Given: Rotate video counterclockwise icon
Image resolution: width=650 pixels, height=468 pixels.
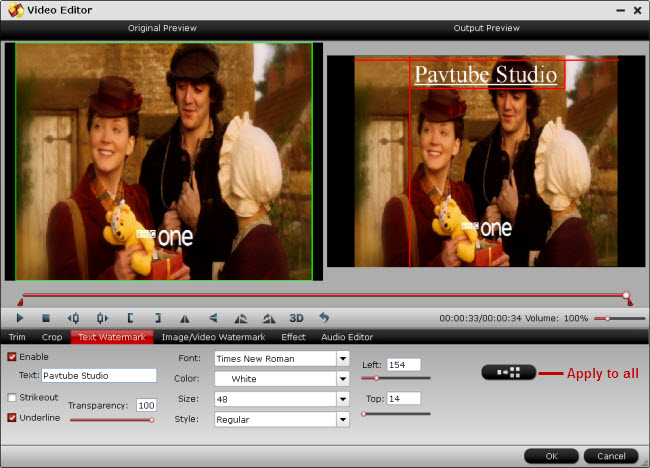Looking at the screenshot, I should [241, 318].
